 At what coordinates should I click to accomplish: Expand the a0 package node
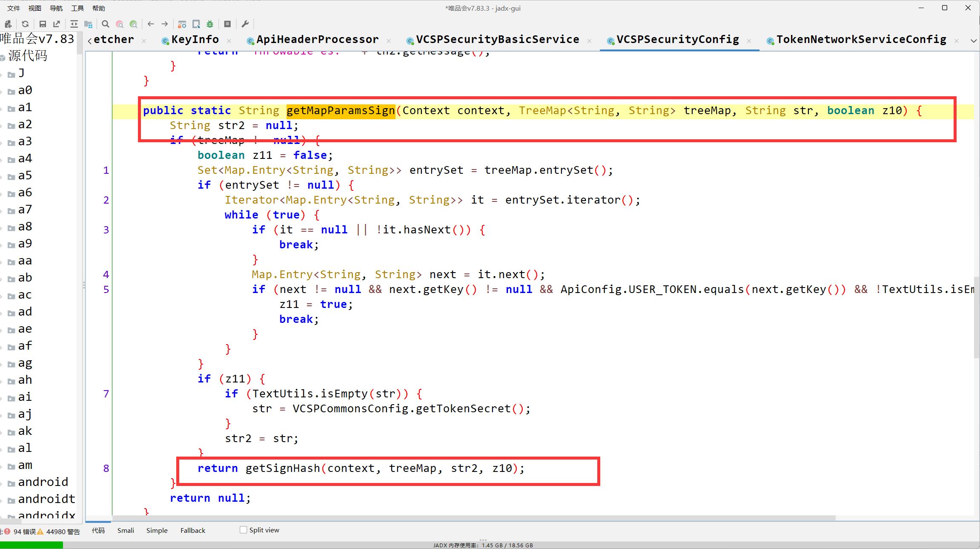tap(1, 92)
